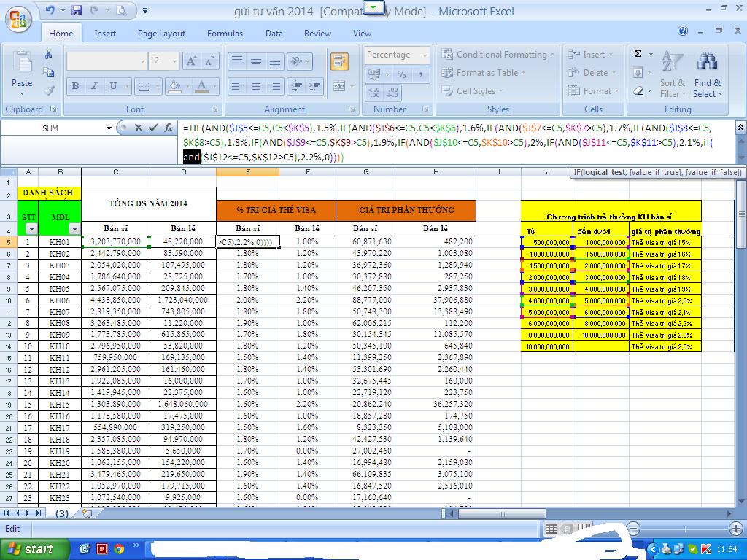The height and width of the screenshot is (560, 747).
Task: Open Chrome from the taskbar
Action: (118, 549)
